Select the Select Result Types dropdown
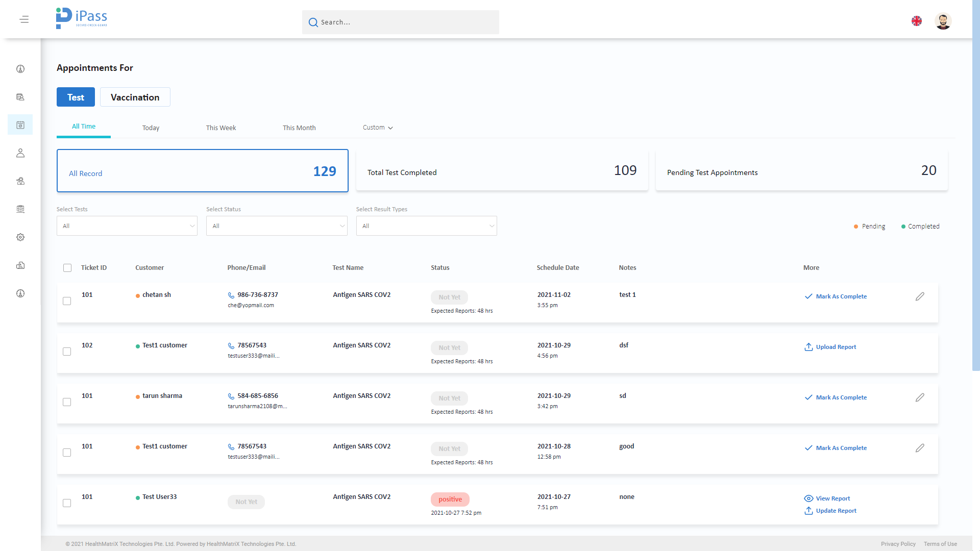The image size is (980, 551). [427, 226]
